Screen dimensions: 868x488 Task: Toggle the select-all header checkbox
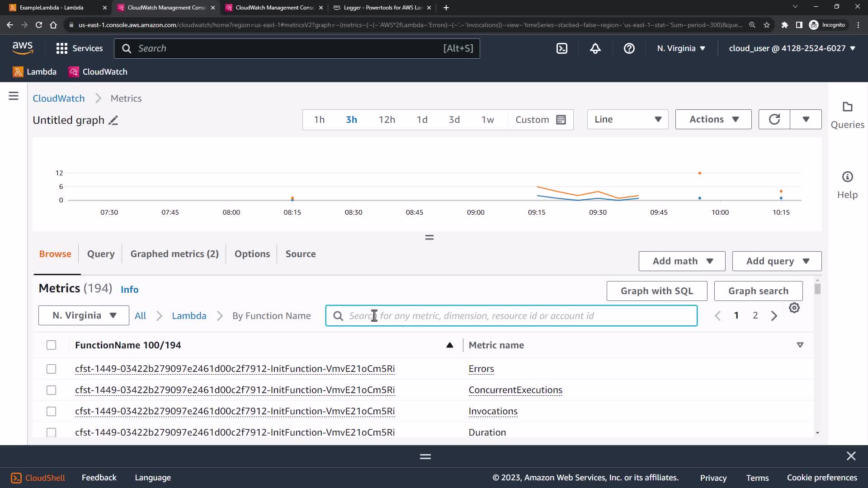[x=52, y=345]
